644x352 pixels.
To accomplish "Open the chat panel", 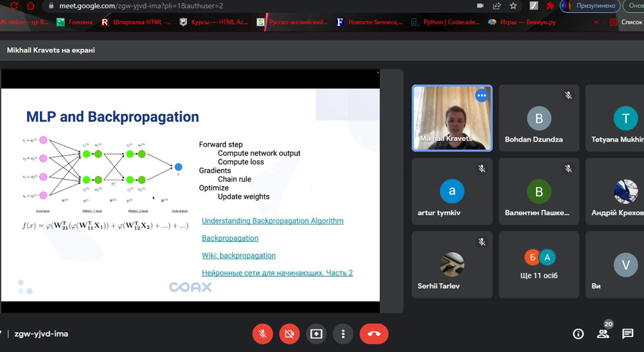I will tap(628, 334).
